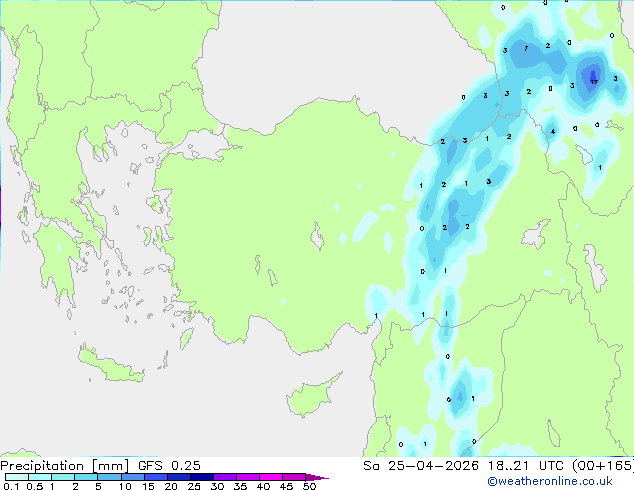Click the '50' legend label

click(x=309, y=486)
